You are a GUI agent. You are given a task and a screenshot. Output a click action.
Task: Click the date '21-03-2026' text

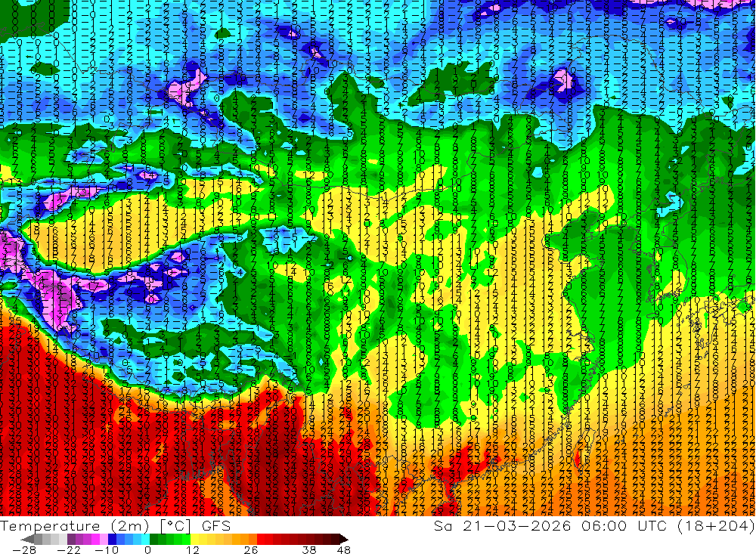coord(517,526)
